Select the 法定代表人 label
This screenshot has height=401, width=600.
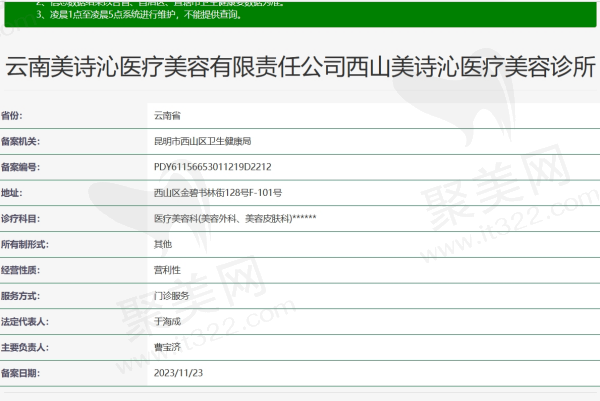tap(24, 321)
